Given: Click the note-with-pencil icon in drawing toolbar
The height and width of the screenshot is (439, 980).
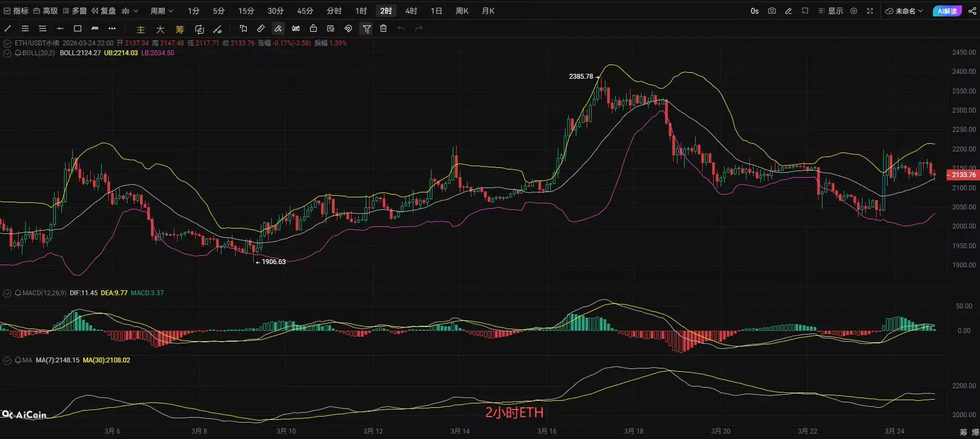Looking at the screenshot, I should point(331,28).
